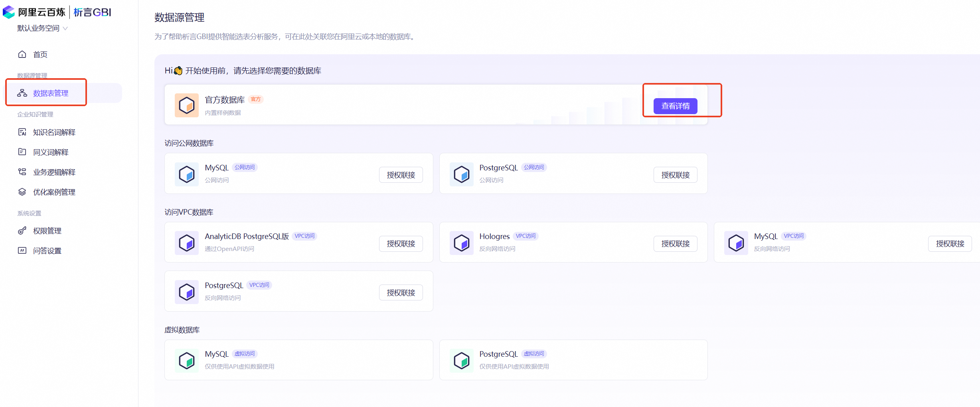Click the 同义词解释 icon
Image resolution: width=980 pixels, height=407 pixels.
click(22, 152)
